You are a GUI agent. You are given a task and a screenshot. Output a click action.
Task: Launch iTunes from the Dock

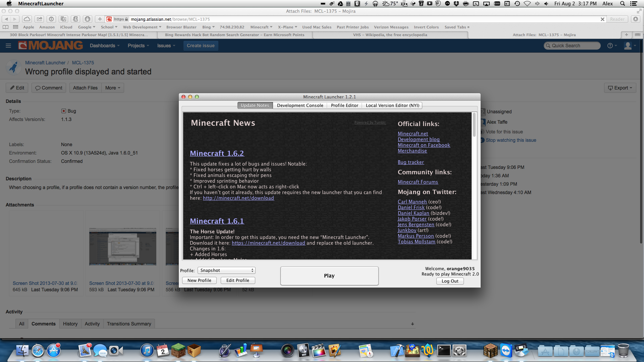(147, 351)
